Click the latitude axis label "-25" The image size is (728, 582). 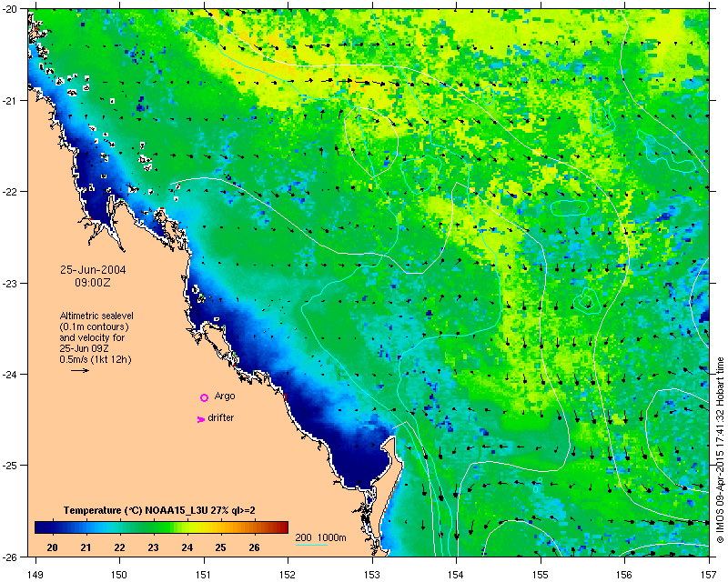(12, 466)
